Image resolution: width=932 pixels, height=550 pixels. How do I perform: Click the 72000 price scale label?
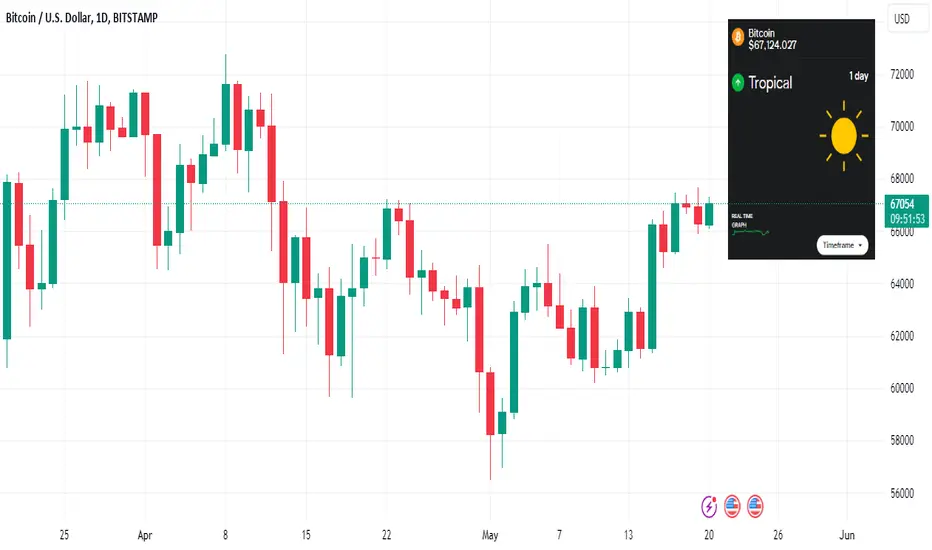(x=902, y=74)
